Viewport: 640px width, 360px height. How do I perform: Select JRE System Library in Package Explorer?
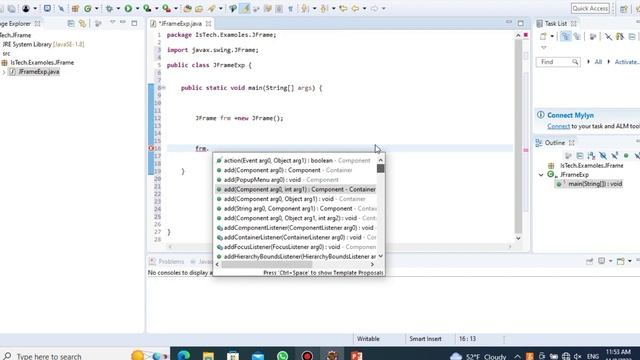point(42,44)
